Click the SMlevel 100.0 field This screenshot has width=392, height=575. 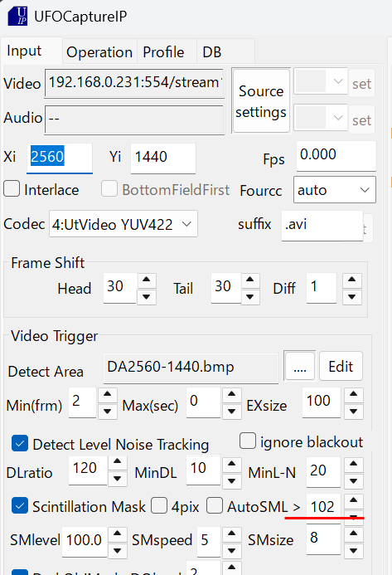(x=85, y=541)
